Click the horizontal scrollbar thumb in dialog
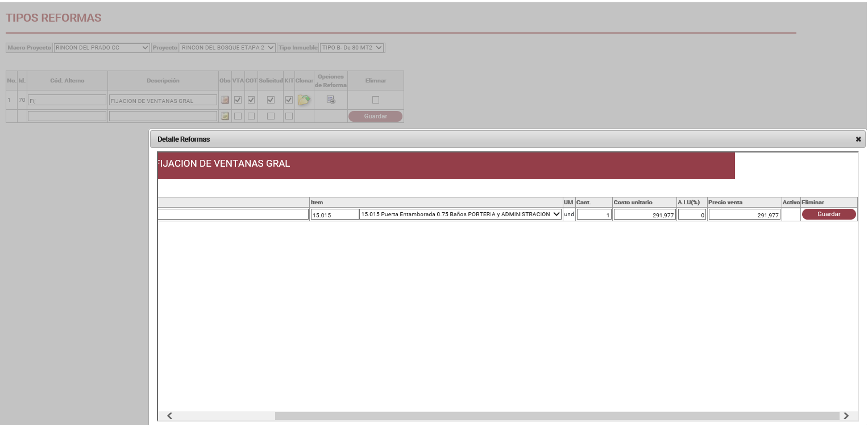 coord(556,416)
